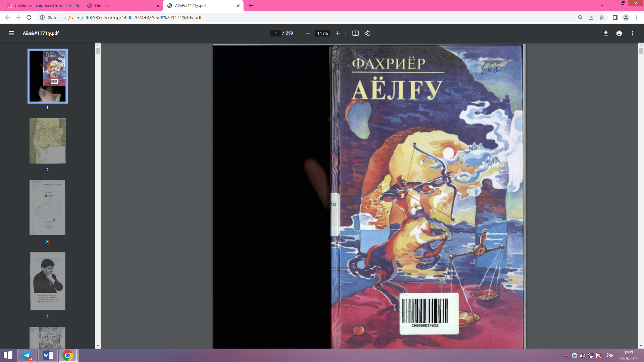Screen dimensions: 644x362
Task: Open the volume control tray icon
Action: tap(583, 356)
